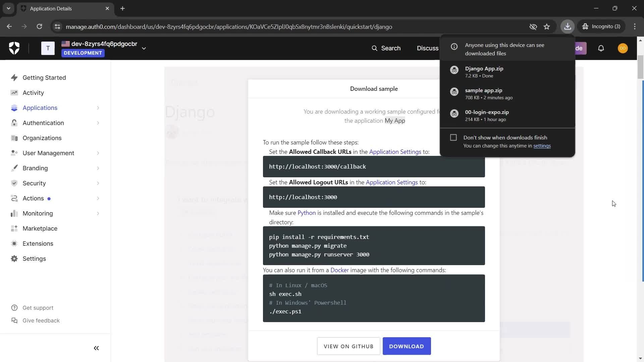
Task: Select the Application Details browser tab
Action: coord(65,8)
